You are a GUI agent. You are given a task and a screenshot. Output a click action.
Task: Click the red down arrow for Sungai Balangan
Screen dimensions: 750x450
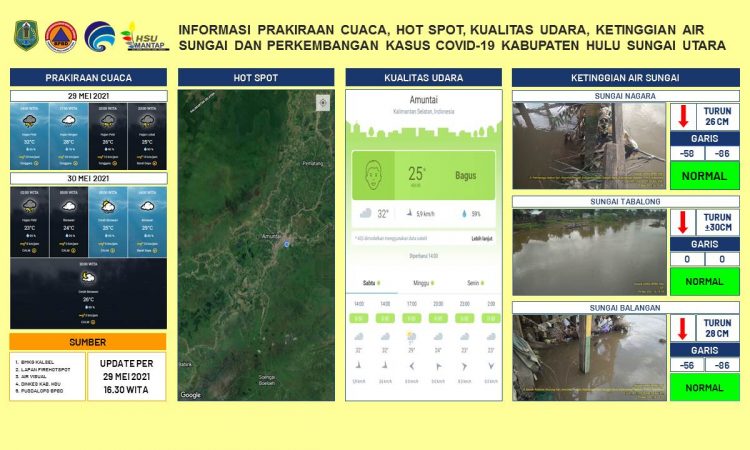(x=683, y=328)
